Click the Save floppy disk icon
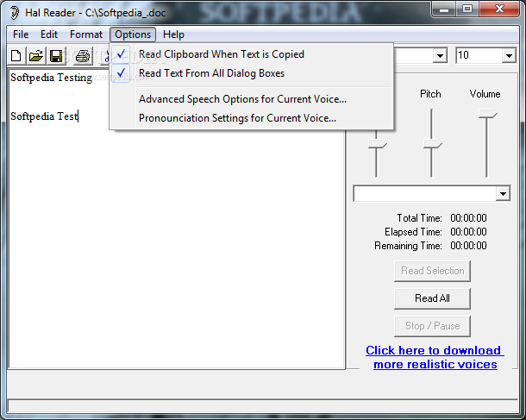This screenshot has width=526, height=420. coord(56,56)
